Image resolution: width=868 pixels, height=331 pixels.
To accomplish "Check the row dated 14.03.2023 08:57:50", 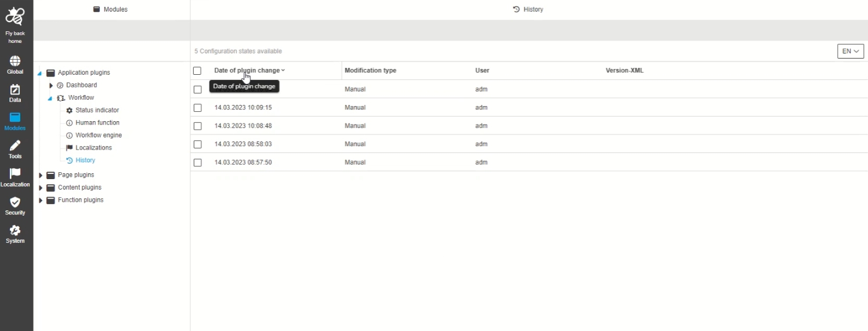I will (x=197, y=163).
